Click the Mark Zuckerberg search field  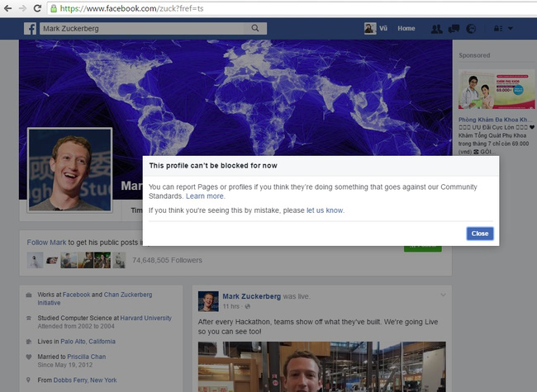pyautogui.click(x=141, y=28)
